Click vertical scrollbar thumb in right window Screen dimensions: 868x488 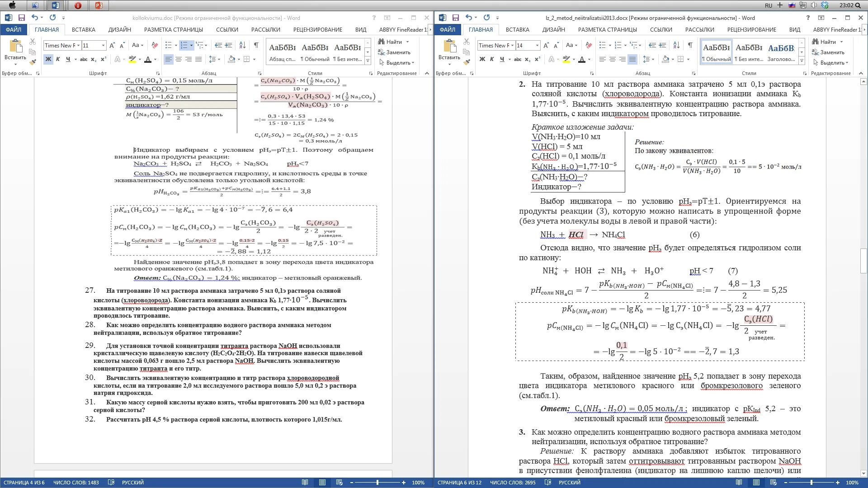point(863,261)
